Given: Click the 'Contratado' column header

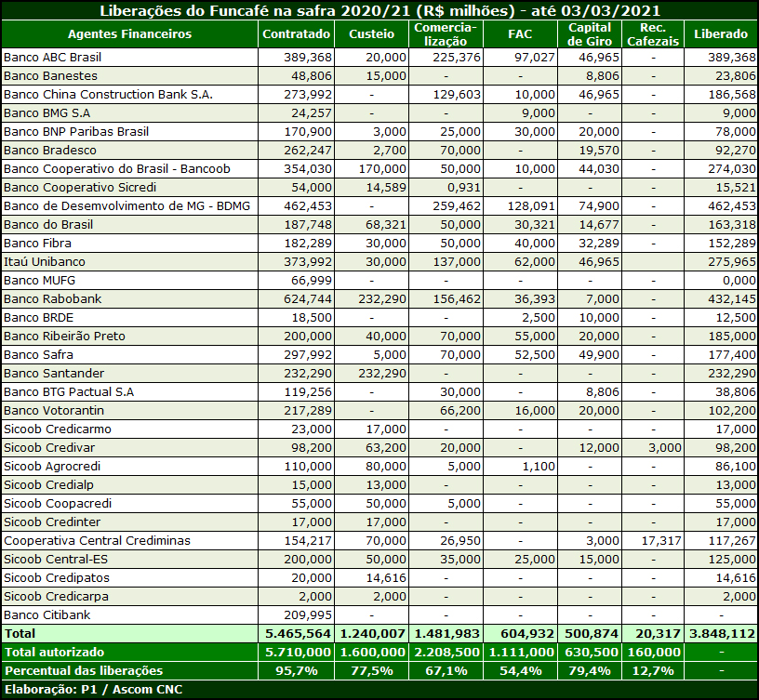Looking at the screenshot, I should point(296,33).
